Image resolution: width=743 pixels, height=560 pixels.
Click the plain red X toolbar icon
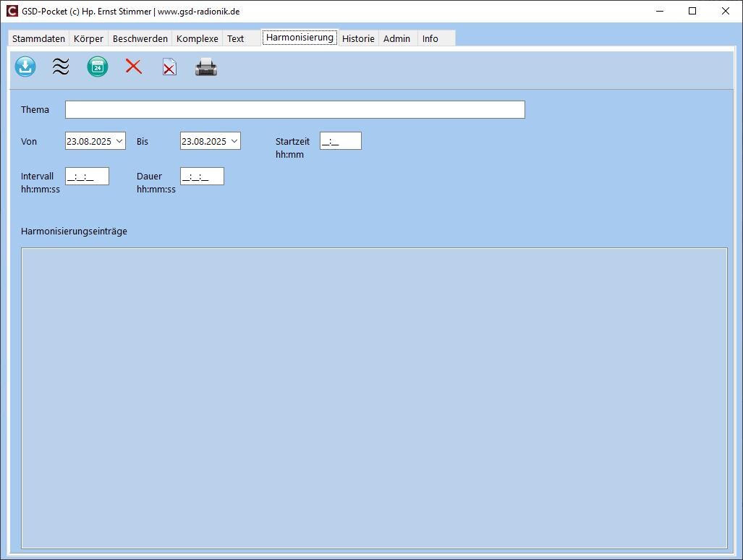point(134,67)
